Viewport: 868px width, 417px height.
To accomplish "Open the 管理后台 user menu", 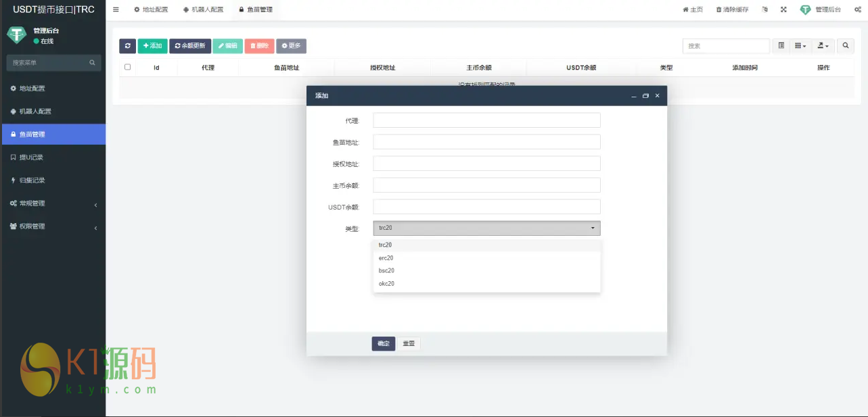I will 821,9.
